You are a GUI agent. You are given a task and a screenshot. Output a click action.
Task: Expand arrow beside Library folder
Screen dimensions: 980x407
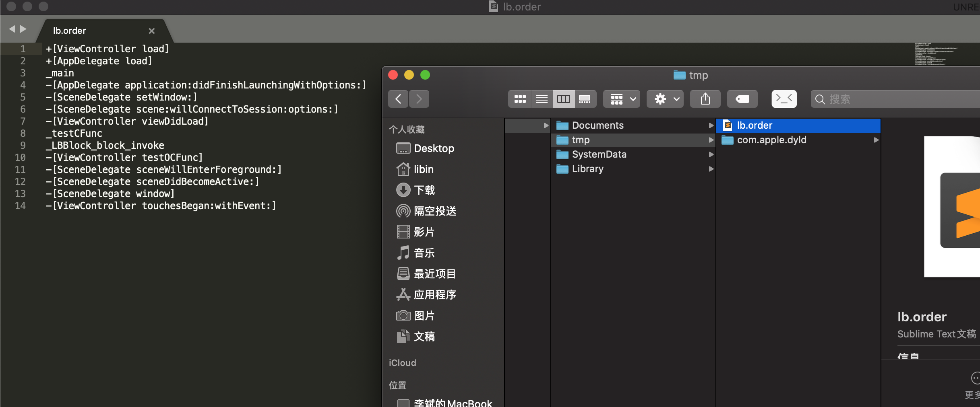pos(711,169)
